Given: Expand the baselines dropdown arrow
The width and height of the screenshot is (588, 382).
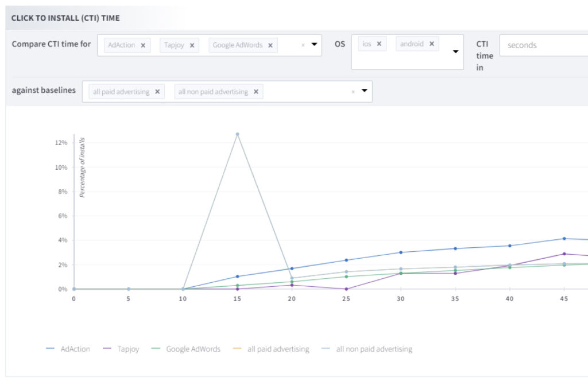Looking at the screenshot, I should (x=364, y=91).
